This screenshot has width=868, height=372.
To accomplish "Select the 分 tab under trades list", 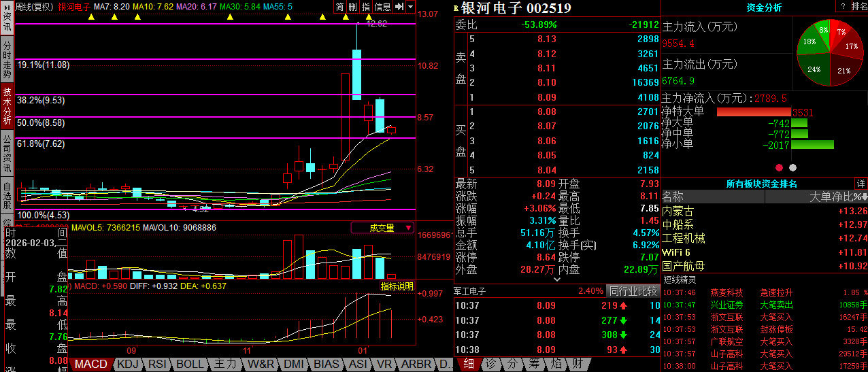I will [x=512, y=364].
